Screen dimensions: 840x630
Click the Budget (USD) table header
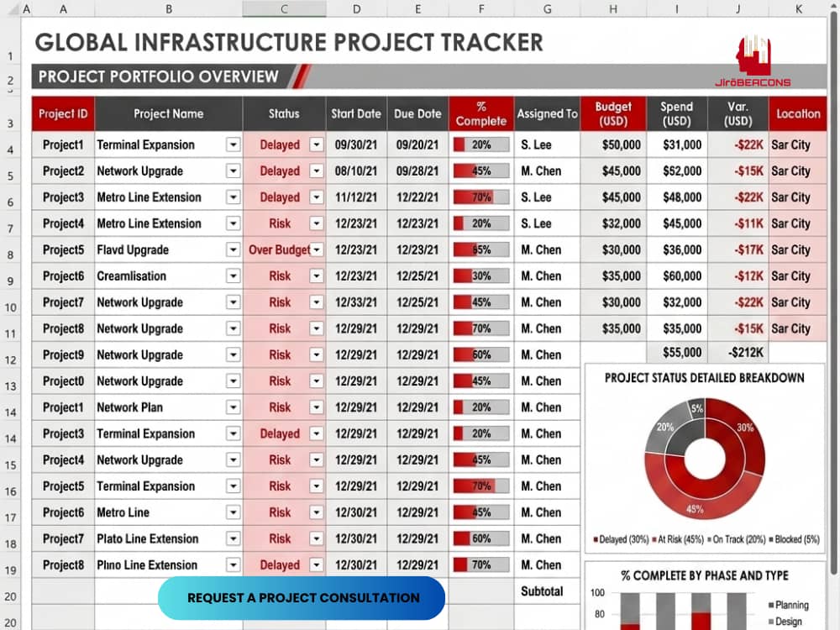click(x=613, y=113)
